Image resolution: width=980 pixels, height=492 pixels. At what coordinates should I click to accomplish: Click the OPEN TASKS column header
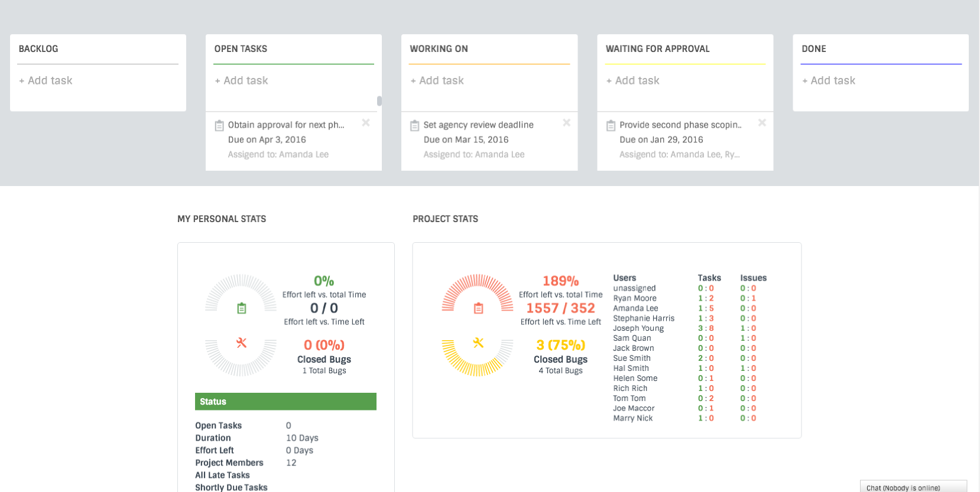[241, 49]
